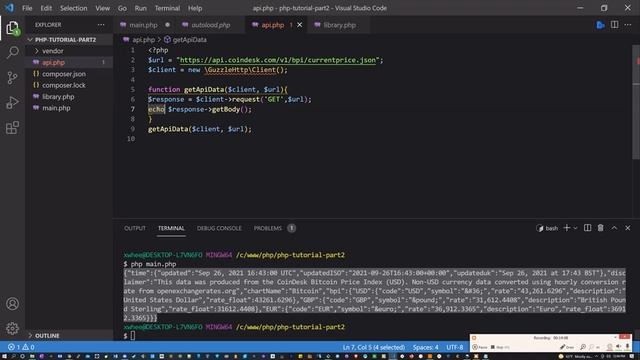
Task: Expand the OUTLINE section
Action: pyautogui.click(x=47, y=336)
